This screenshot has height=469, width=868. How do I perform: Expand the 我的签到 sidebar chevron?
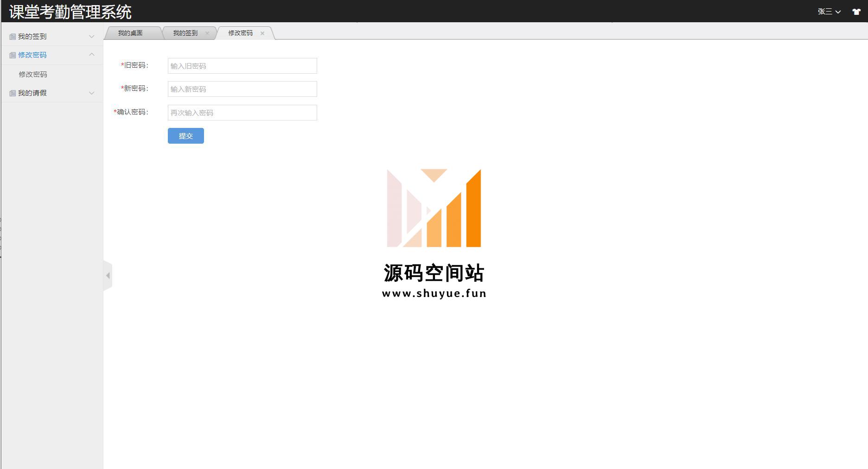tap(91, 36)
